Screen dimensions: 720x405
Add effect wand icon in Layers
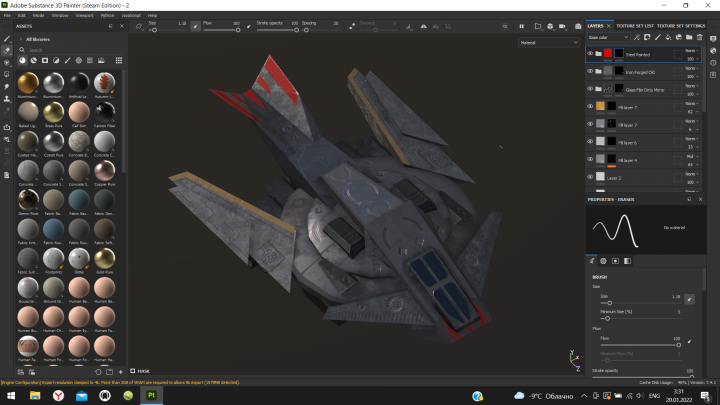pos(636,37)
